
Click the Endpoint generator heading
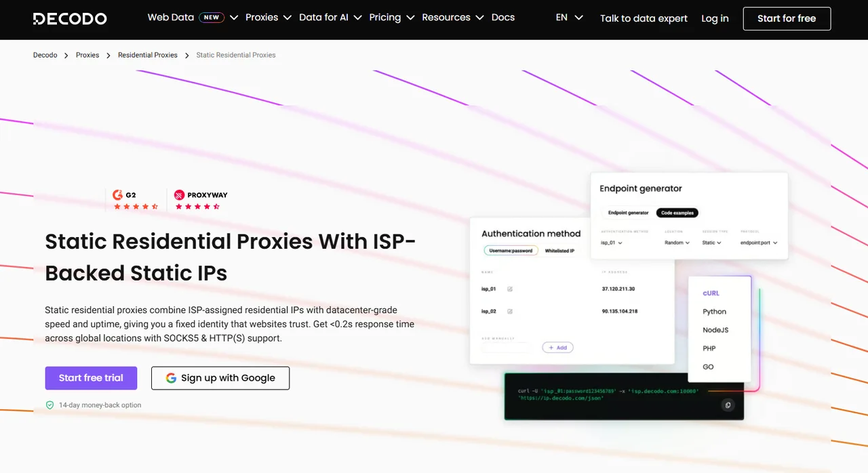(x=641, y=188)
